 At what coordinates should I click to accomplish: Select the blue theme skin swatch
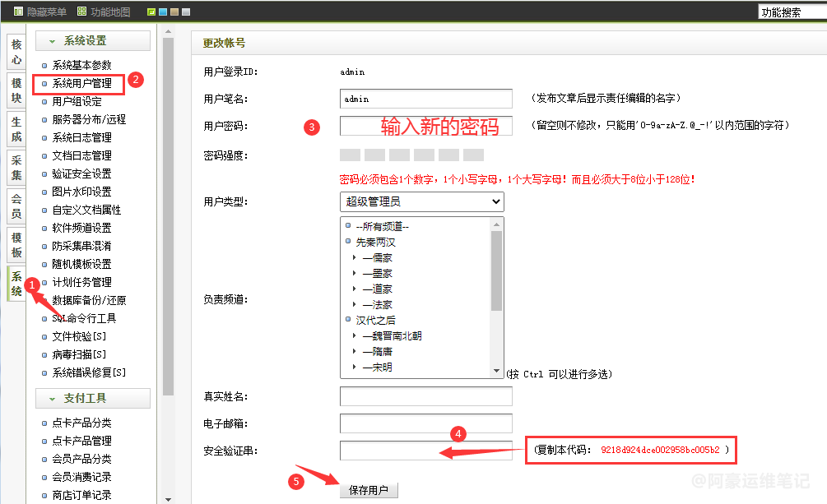[162, 12]
